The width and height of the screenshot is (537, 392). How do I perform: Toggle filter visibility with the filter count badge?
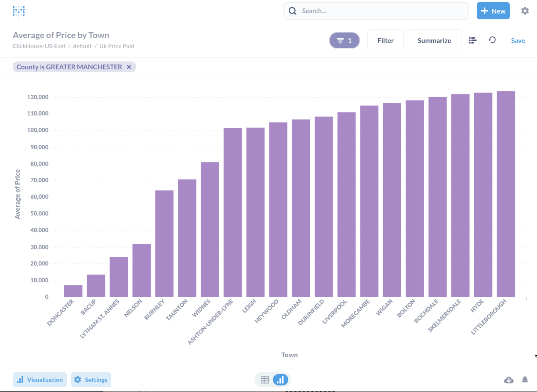[x=344, y=40]
